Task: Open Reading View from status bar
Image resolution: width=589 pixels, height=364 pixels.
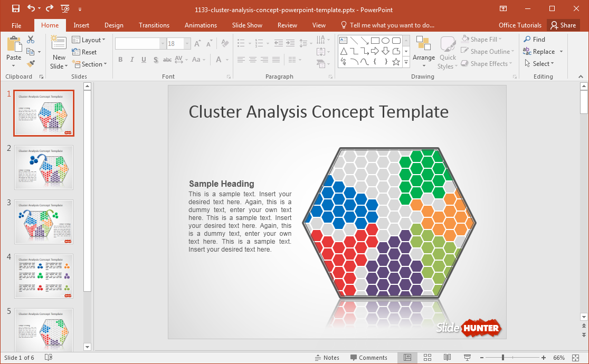Action: coord(447,358)
